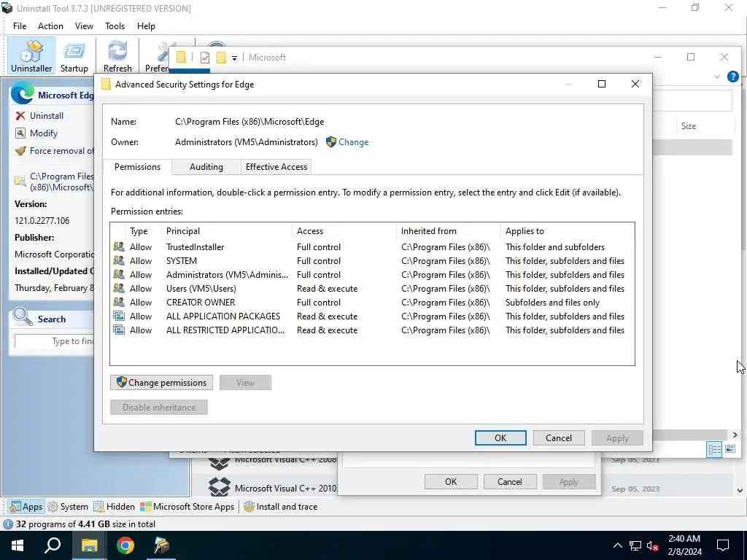Viewport: 747px width, 560px height.
Task: Switch to the Effective Access tab
Action: click(x=276, y=167)
